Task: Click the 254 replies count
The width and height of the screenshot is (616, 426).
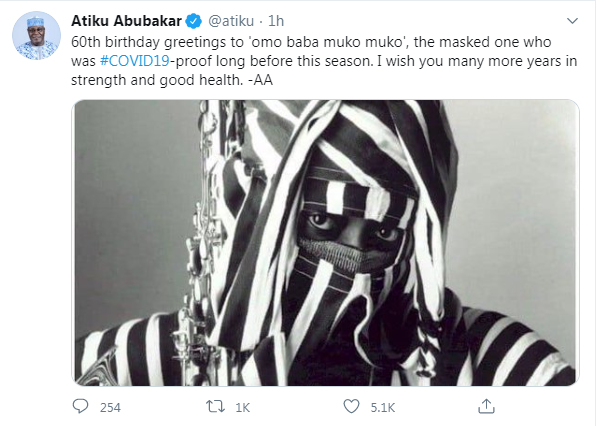Action: pos(110,408)
